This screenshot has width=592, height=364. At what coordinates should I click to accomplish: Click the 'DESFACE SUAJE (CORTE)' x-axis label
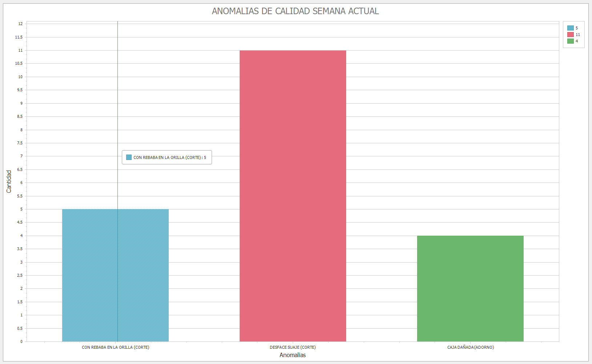point(293,347)
